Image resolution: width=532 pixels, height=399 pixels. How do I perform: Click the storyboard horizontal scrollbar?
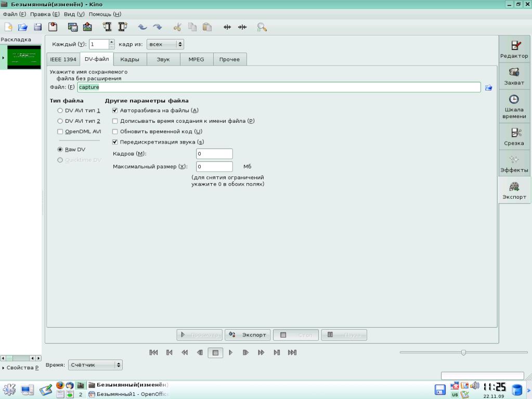click(x=20, y=358)
